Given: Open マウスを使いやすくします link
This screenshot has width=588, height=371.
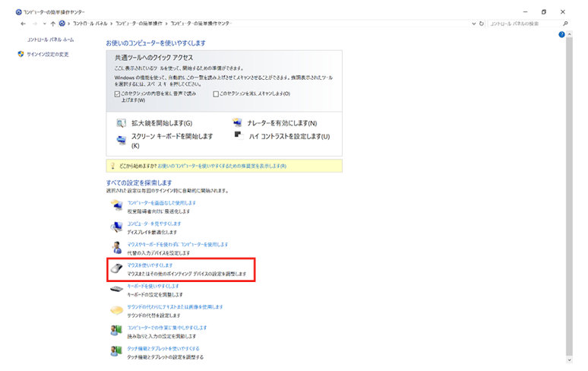Looking at the screenshot, I should pos(150,265).
